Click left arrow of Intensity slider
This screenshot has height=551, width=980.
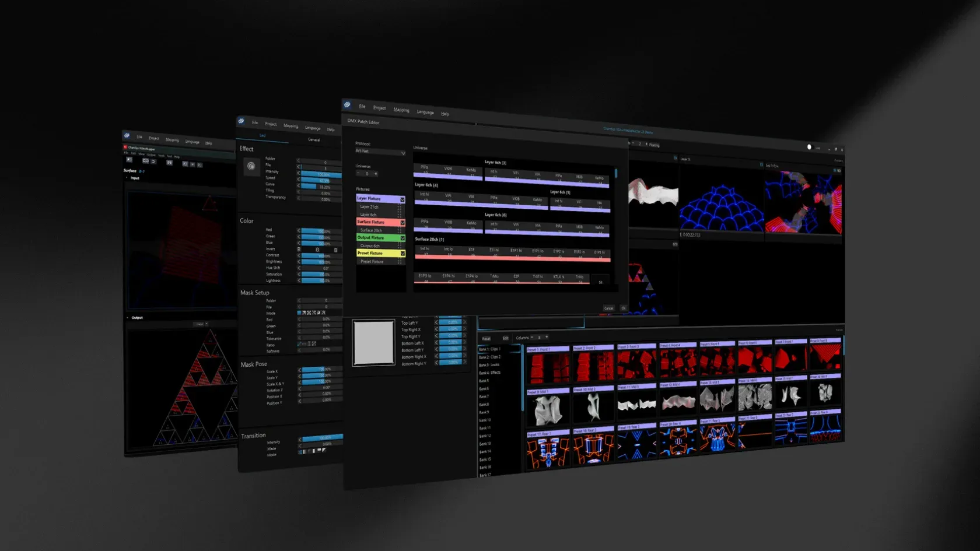pos(299,174)
